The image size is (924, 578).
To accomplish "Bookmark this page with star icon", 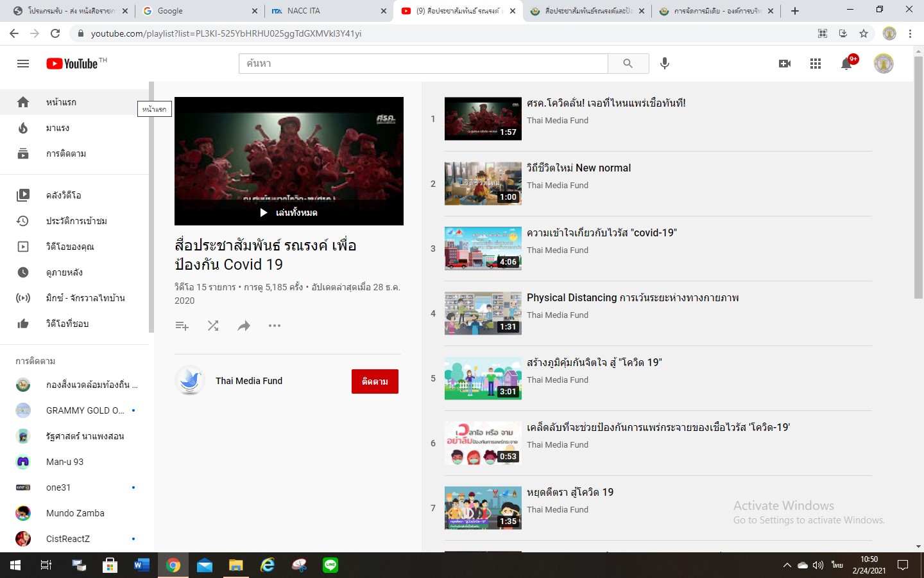I will click(x=864, y=33).
